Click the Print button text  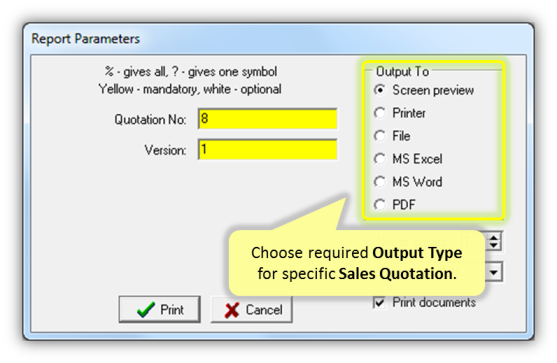[x=172, y=310]
